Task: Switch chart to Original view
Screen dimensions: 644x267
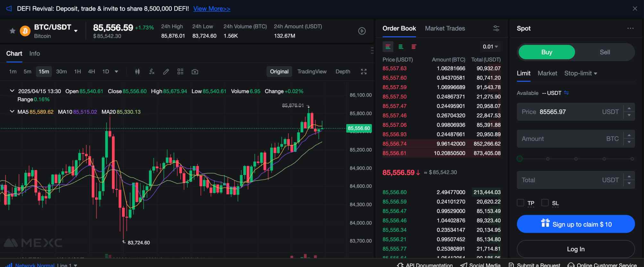Action: (279, 71)
